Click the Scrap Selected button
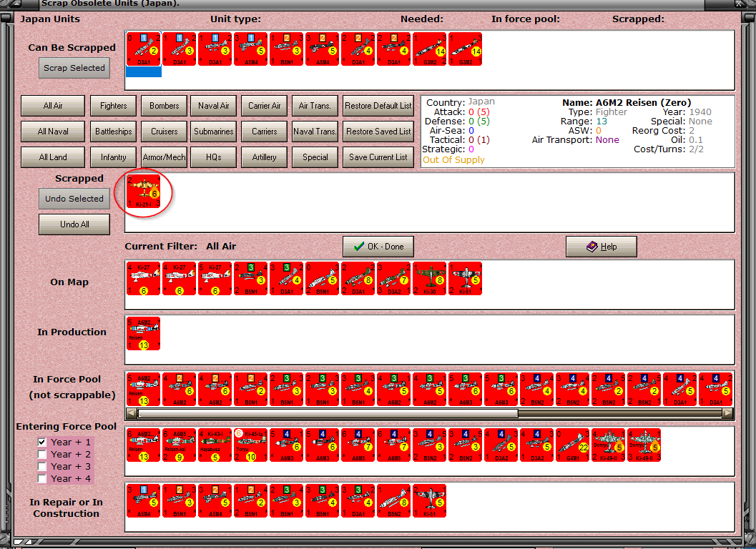 coord(74,68)
